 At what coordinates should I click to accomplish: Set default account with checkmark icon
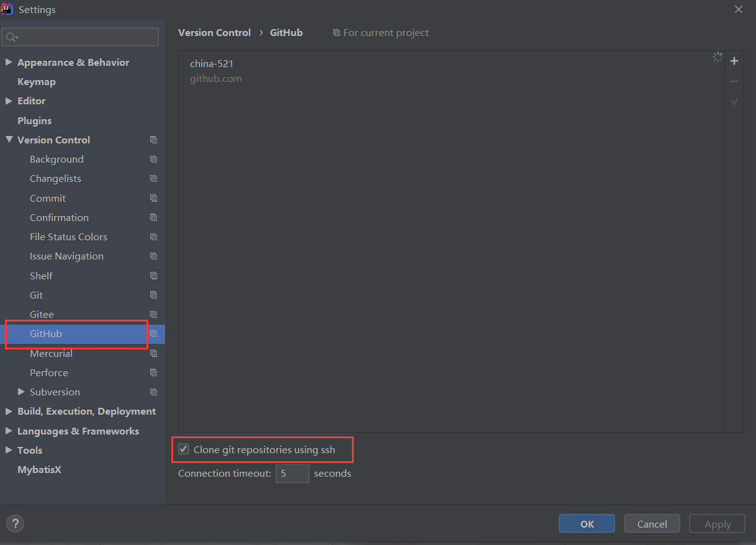734,101
